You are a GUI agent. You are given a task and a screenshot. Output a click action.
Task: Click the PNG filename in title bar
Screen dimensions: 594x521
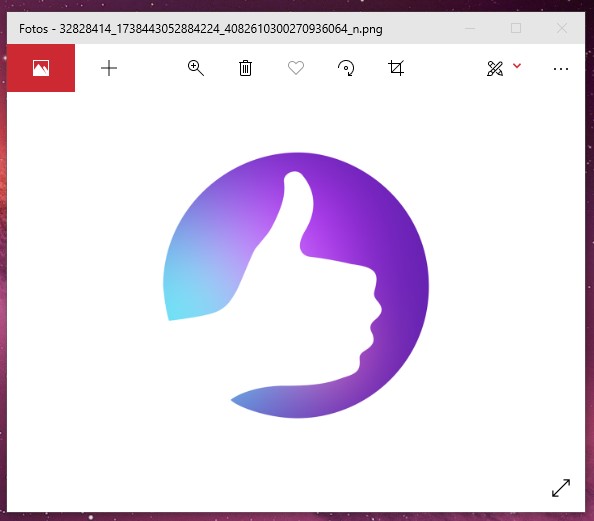pyautogui.click(x=221, y=29)
